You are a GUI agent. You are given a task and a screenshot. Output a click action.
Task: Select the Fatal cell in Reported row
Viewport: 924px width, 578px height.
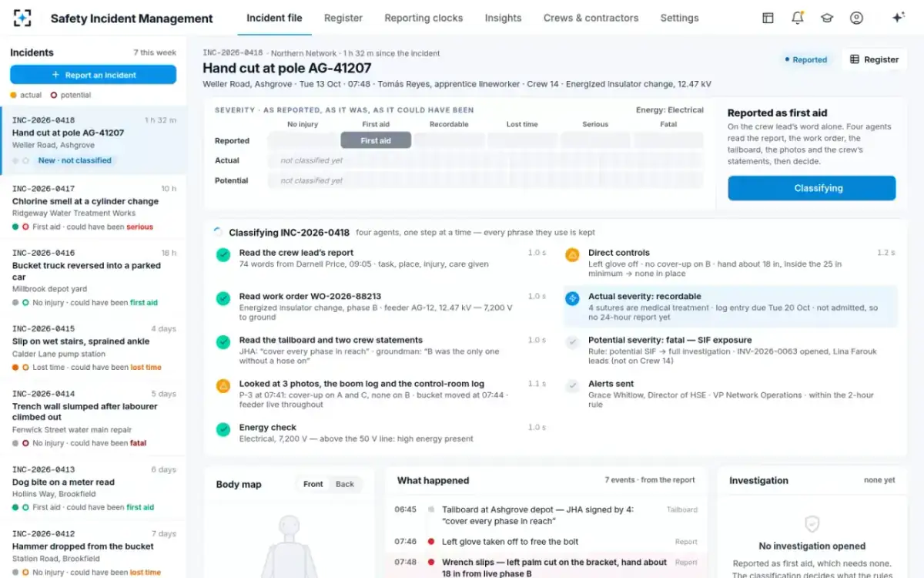pos(668,140)
